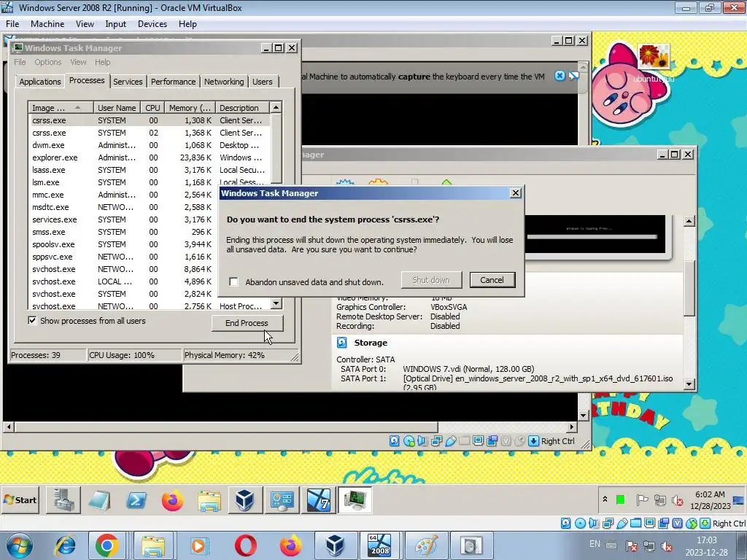747x560 pixels.
Task: Click the WINDOWS 7.vdi storage entry
Action: (468, 369)
